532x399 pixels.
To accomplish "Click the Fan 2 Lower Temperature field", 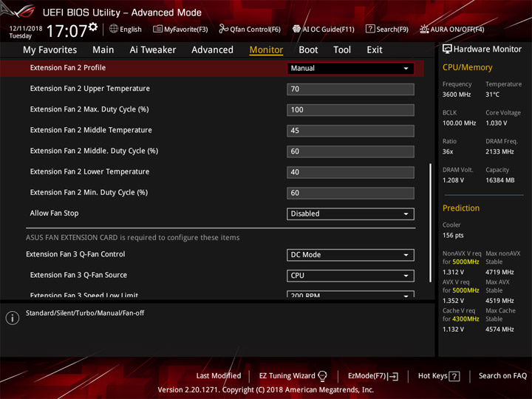I will click(x=350, y=172).
